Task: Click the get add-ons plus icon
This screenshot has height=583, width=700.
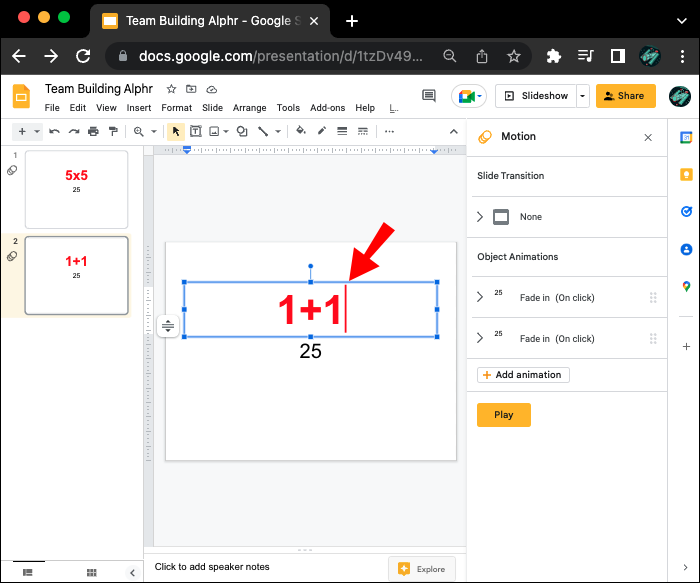Action: 686,346
